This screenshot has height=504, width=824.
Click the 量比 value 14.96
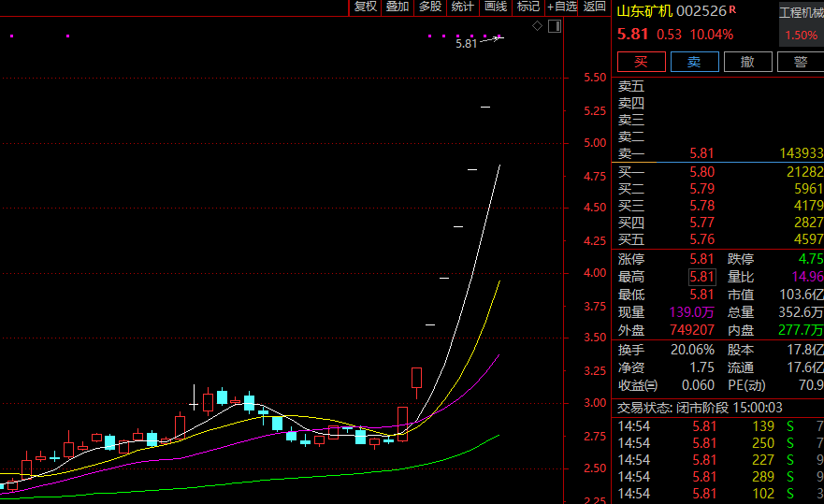[x=808, y=277]
